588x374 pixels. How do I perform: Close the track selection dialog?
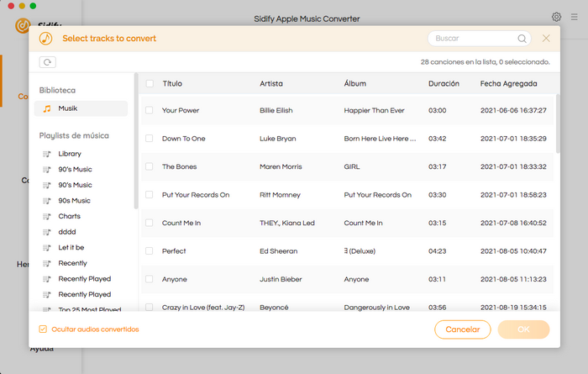click(546, 39)
